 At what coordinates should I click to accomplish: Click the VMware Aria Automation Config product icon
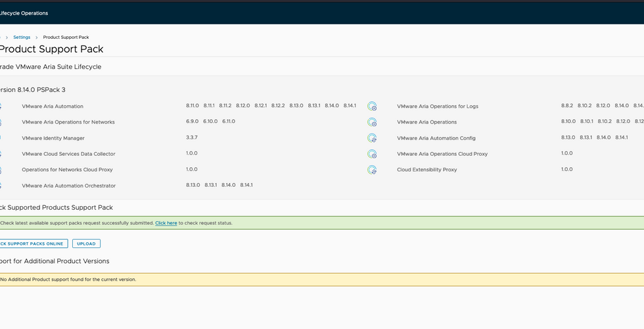click(372, 138)
